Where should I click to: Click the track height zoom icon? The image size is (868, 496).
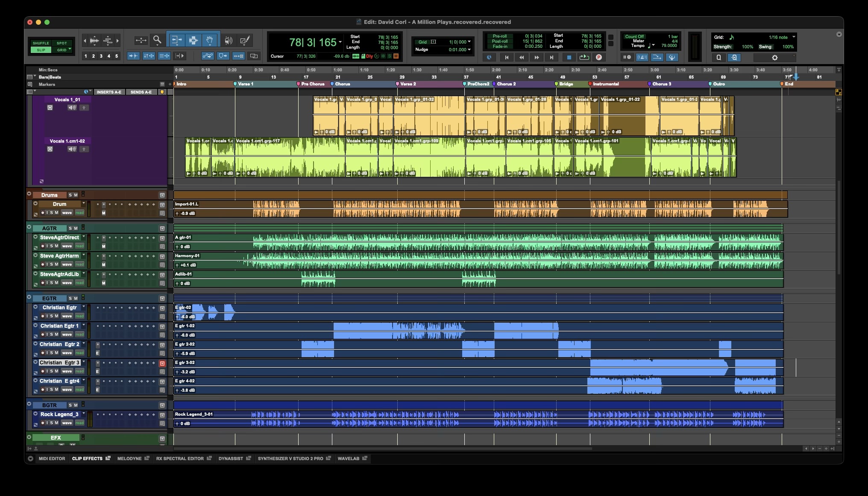pos(108,41)
